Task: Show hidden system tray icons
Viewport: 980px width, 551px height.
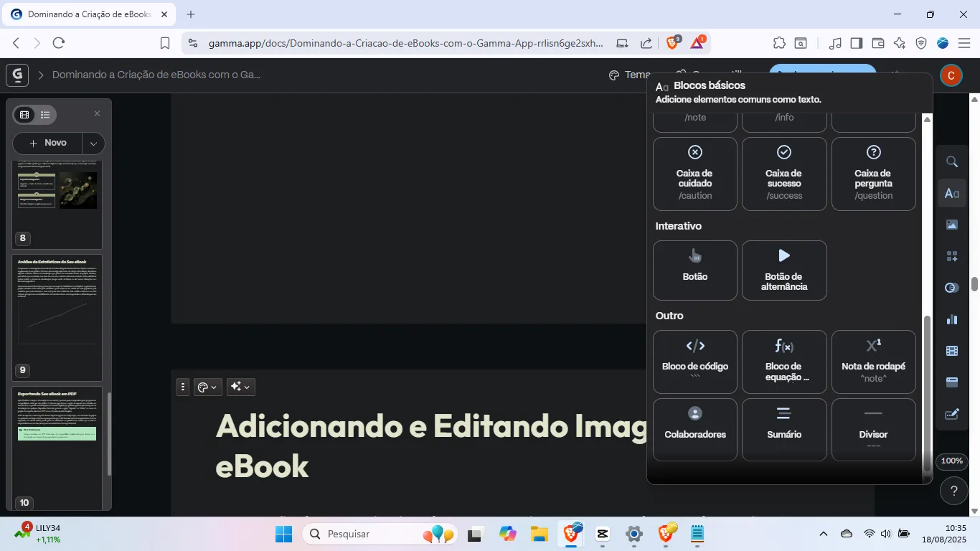Action: coord(824,534)
